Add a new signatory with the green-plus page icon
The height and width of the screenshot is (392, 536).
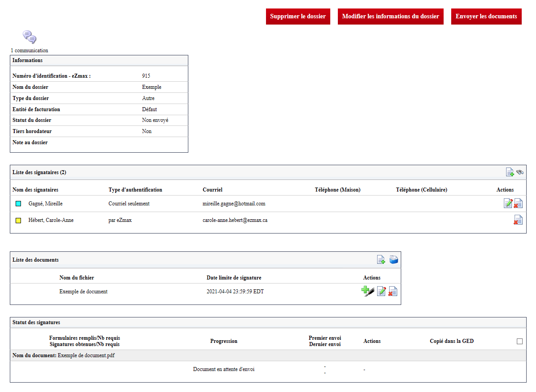510,172
